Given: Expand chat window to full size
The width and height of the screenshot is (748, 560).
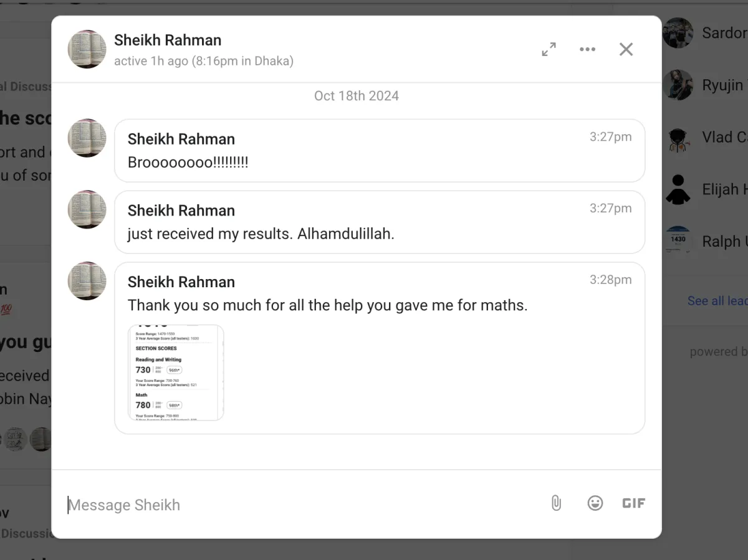Looking at the screenshot, I should (x=549, y=50).
